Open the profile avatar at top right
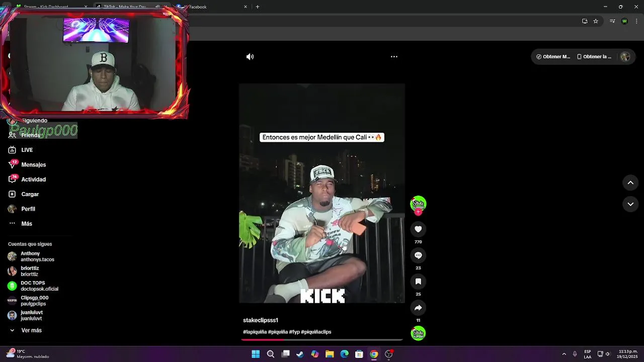The width and height of the screenshot is (644, 362). (x=625, y=57)
